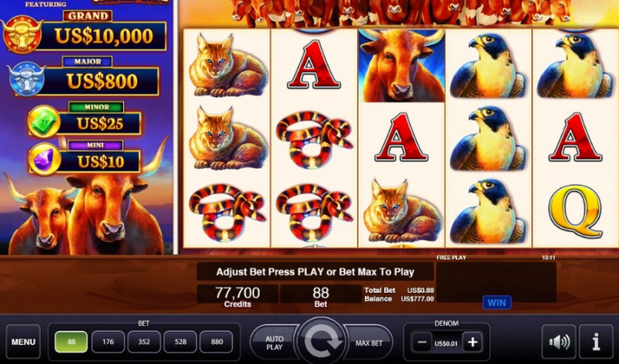Click the Max Bet button
Viewport: 619px width, 364px height.
point(368,342)
